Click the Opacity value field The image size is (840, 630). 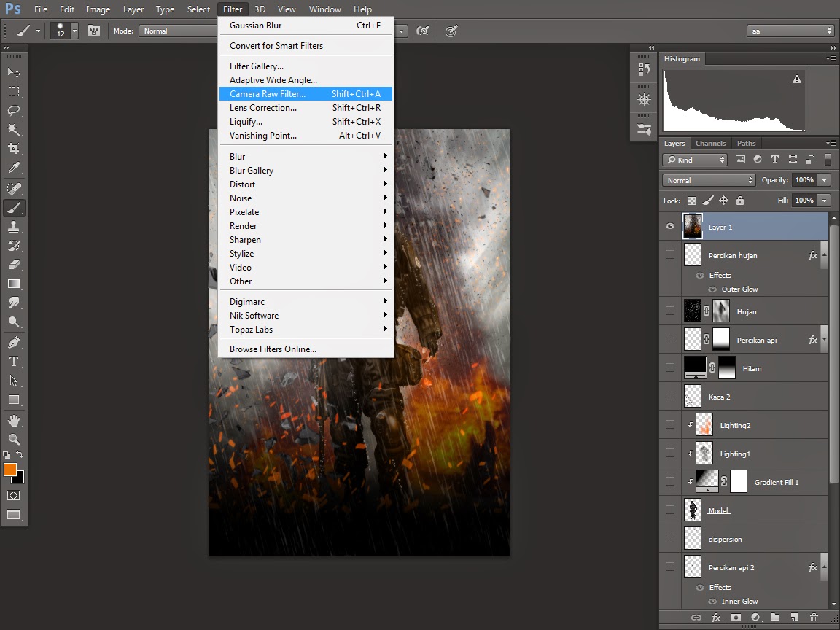point(805,180)
